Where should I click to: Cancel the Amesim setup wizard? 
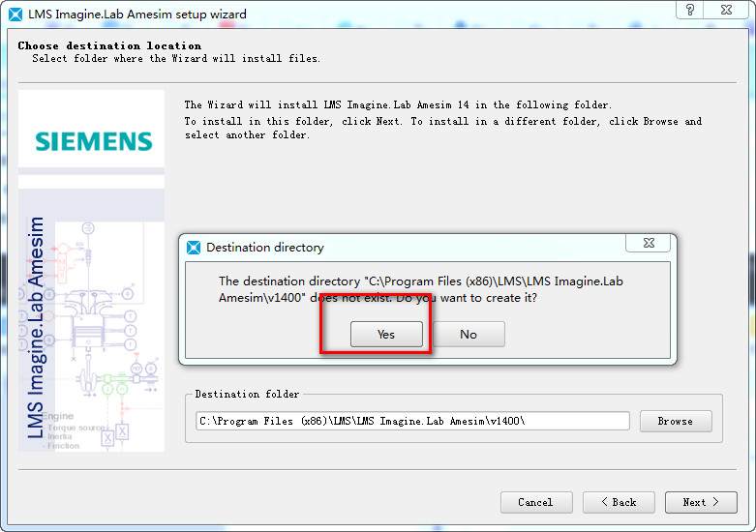pyautogui.click(x=536, y=502)
